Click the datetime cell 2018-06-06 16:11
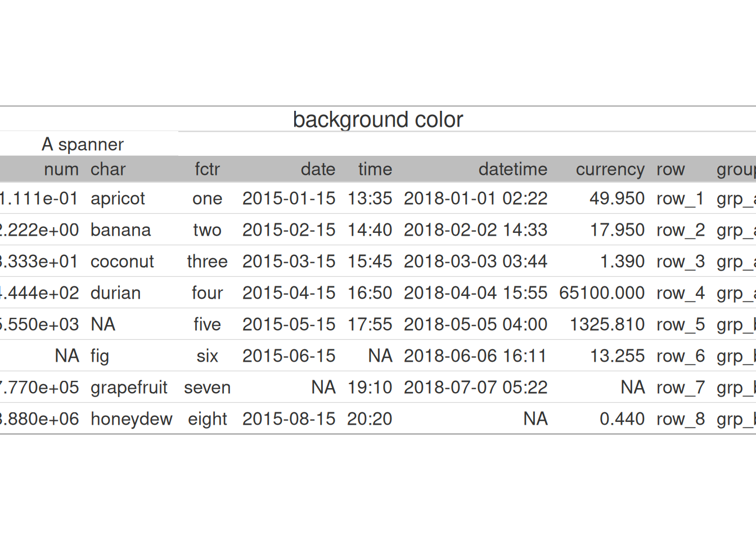 click(x=475, y=356)
